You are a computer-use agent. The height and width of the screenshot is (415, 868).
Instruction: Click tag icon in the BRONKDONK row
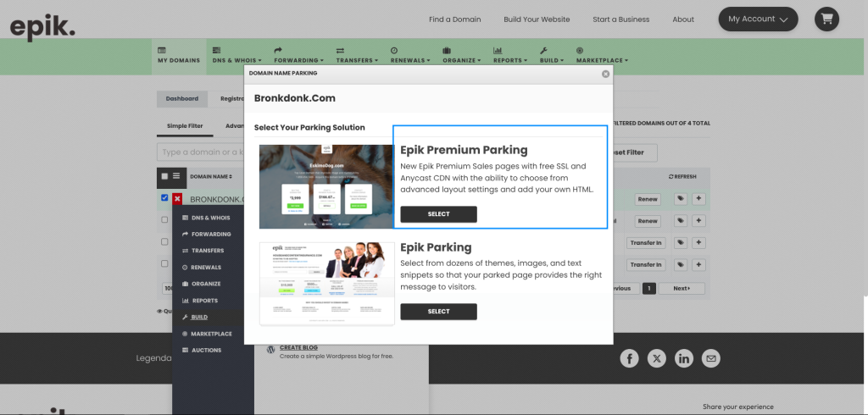tap(681, 199)
